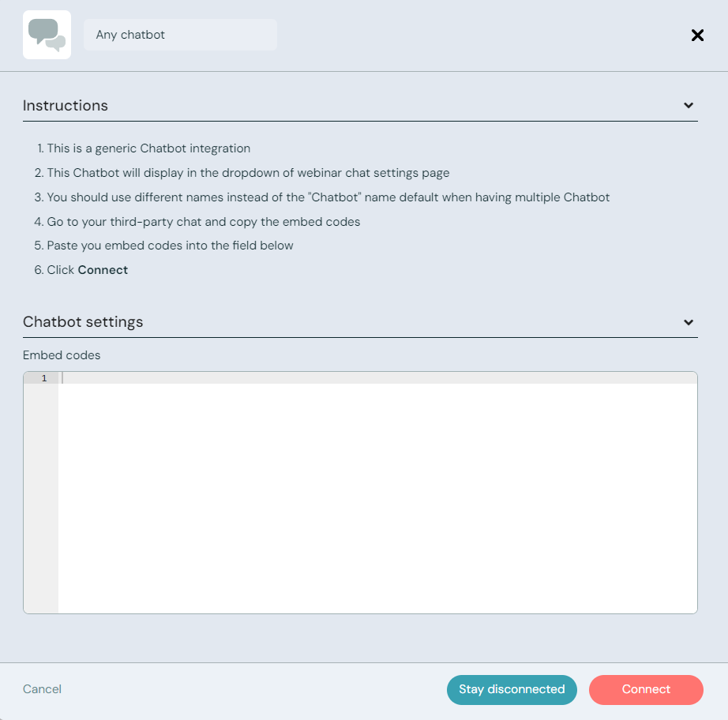Cancel the chatbot setup
This screenshot has height=720, width=728.
click(x=42, y=689)
